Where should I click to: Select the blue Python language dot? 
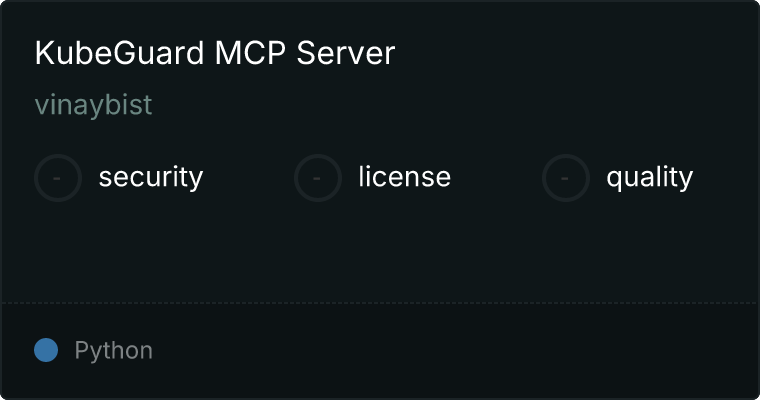[46, 350]
